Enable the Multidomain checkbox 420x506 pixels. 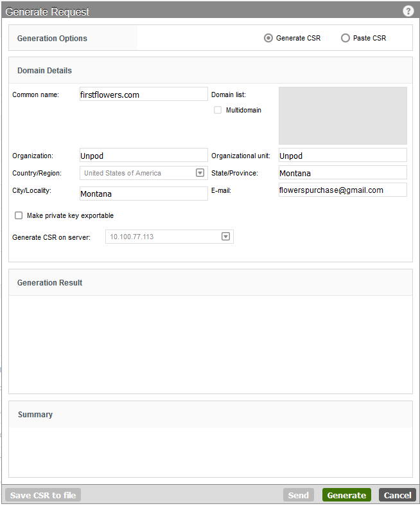click(218, 110)
